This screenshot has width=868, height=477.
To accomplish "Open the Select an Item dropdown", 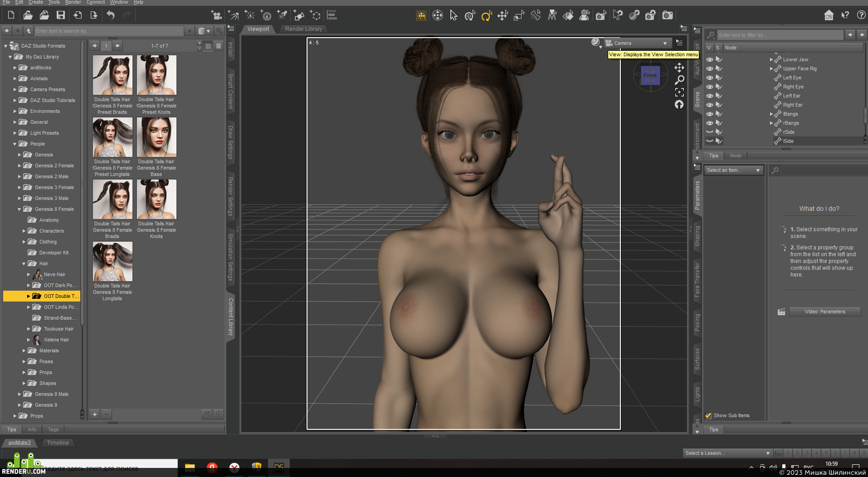I will point(733,170).
